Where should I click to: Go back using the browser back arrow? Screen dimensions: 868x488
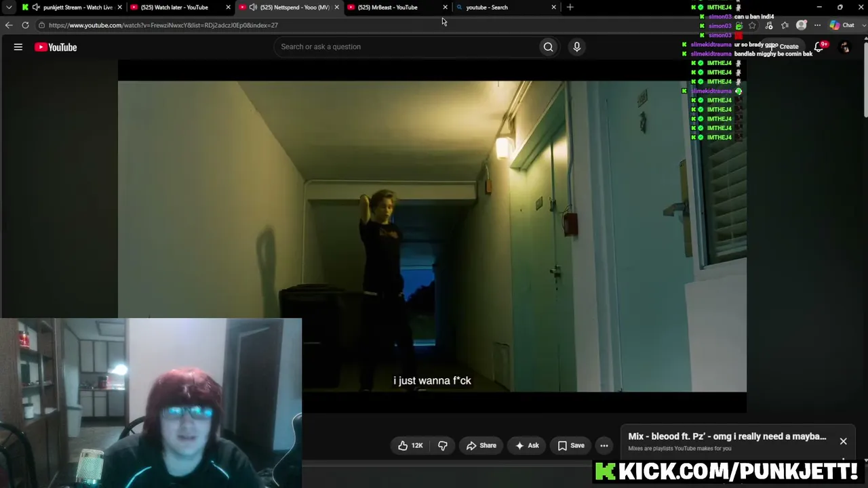[x=9, y=25]
